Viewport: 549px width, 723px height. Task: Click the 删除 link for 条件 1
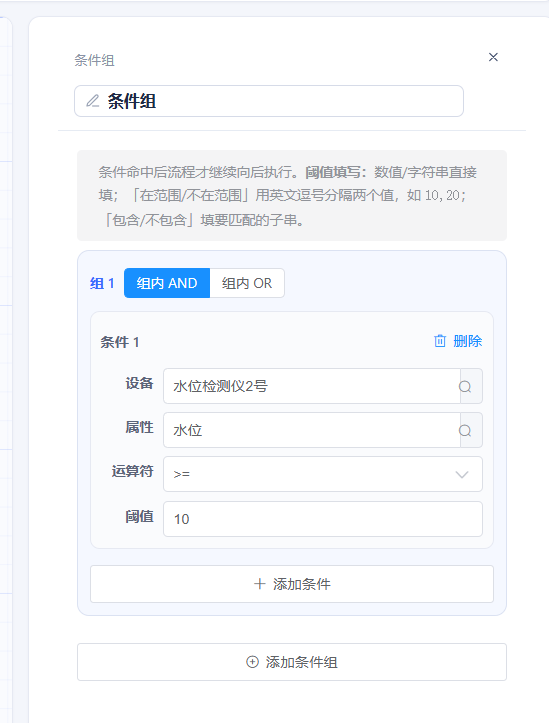click(467, 341)
